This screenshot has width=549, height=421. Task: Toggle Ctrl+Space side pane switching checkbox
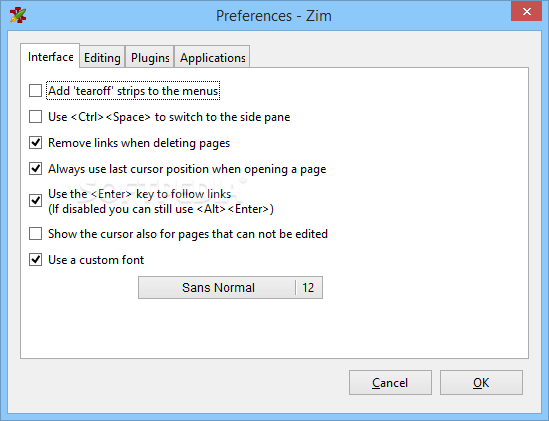[x=35, y=117]
